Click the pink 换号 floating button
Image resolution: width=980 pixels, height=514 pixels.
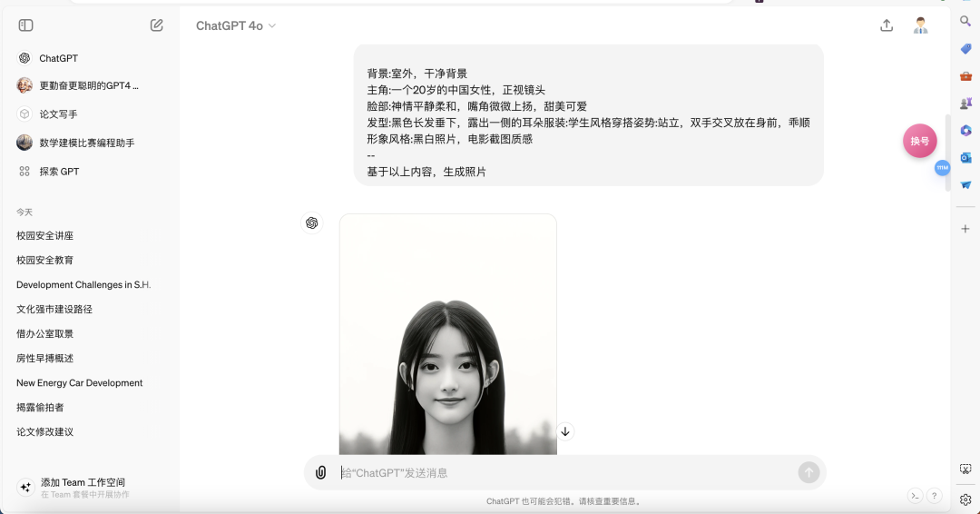point(919,141)
